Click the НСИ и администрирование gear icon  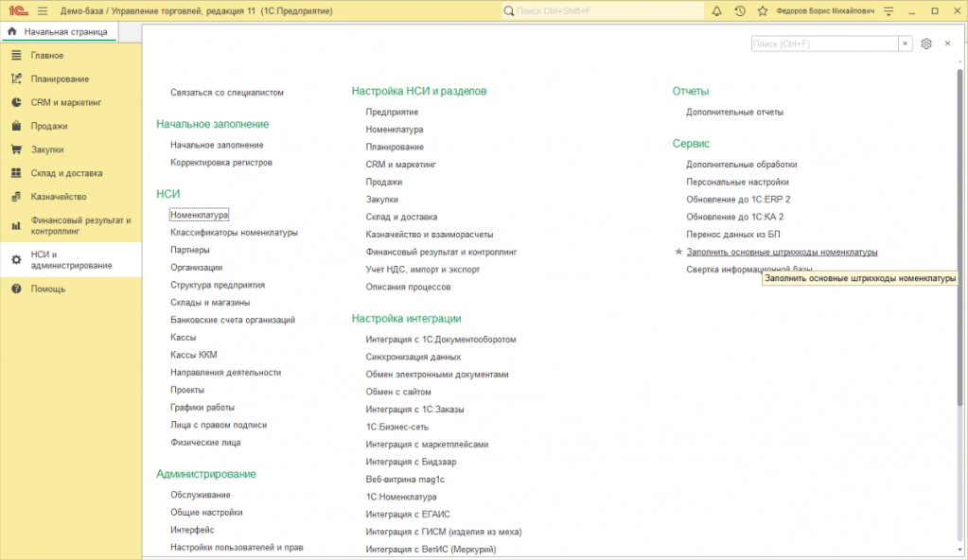(16, 260)
